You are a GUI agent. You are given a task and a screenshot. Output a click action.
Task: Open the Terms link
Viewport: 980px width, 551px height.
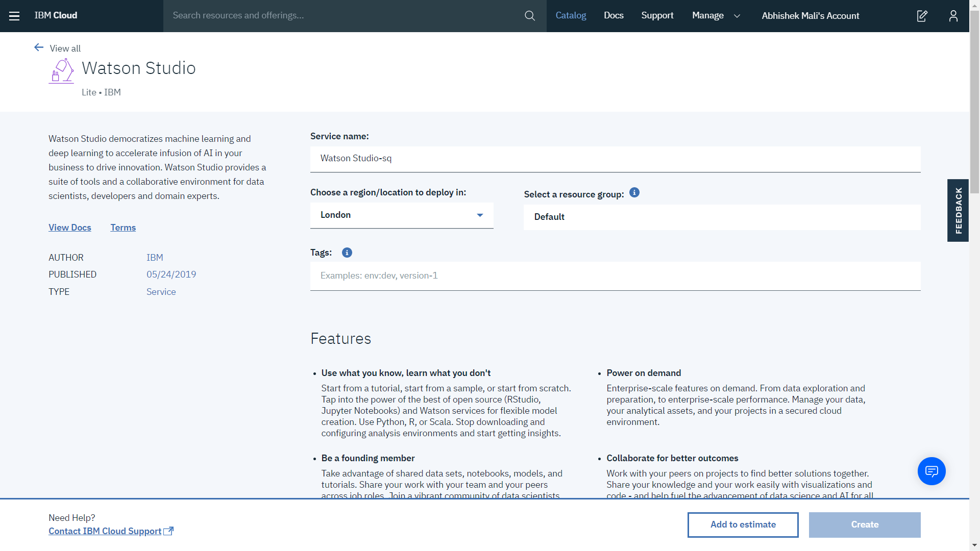(123, 228)
